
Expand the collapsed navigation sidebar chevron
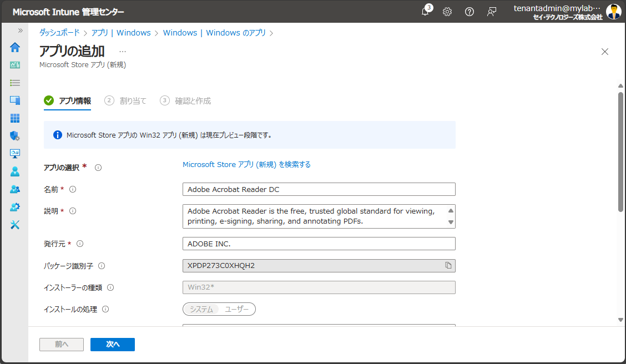pos(20,32)
